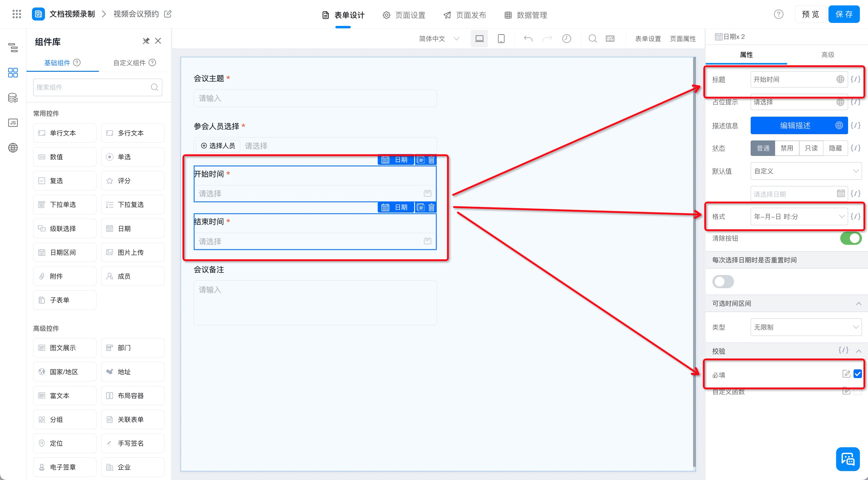Open 表单设置 link in toolbar
Screen dimensions: 868x480
coord(648,39)
